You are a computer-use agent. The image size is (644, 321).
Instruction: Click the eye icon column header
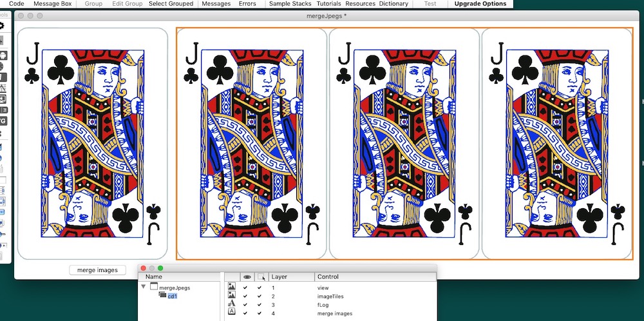point(247,277)
